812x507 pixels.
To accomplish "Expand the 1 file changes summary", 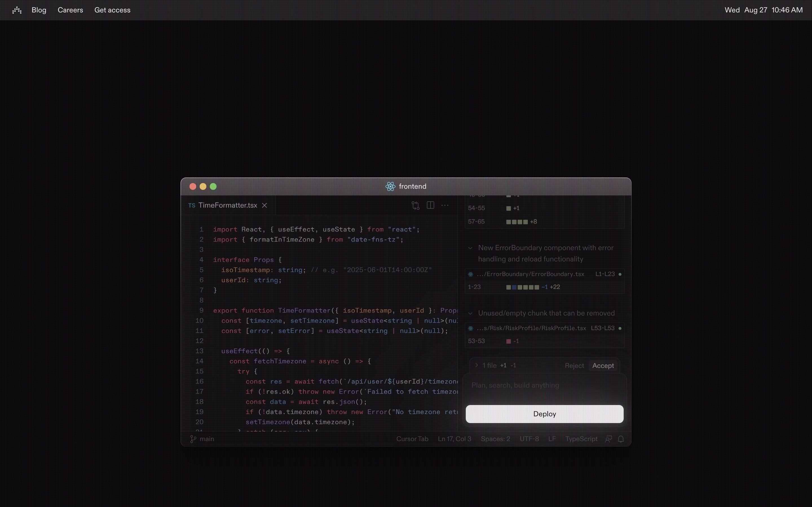I will (x=476, y=365).
